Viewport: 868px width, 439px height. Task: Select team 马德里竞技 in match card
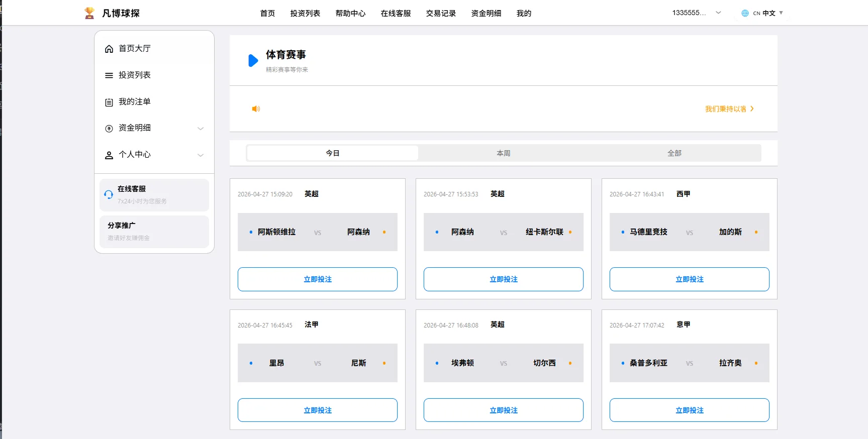pos(648,232)
